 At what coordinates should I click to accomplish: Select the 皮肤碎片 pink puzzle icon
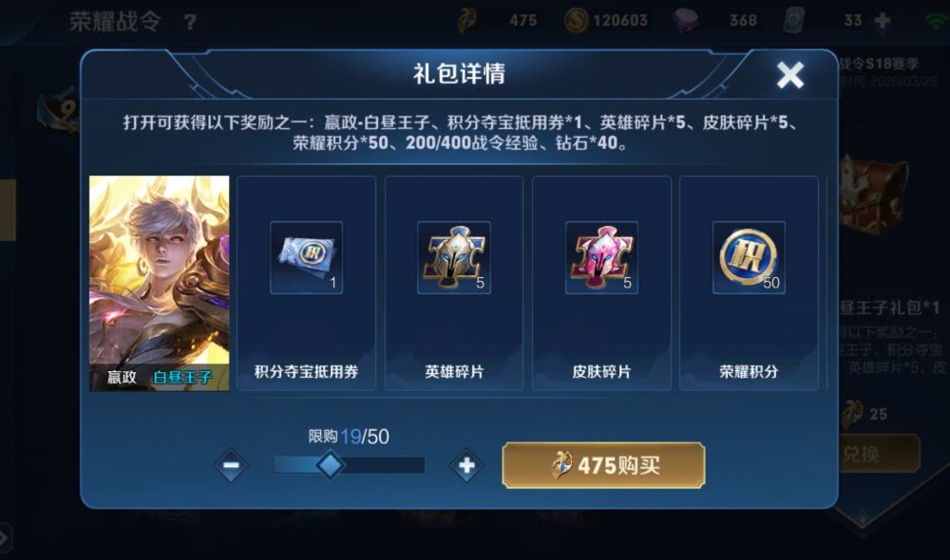(x=601, y=257)
